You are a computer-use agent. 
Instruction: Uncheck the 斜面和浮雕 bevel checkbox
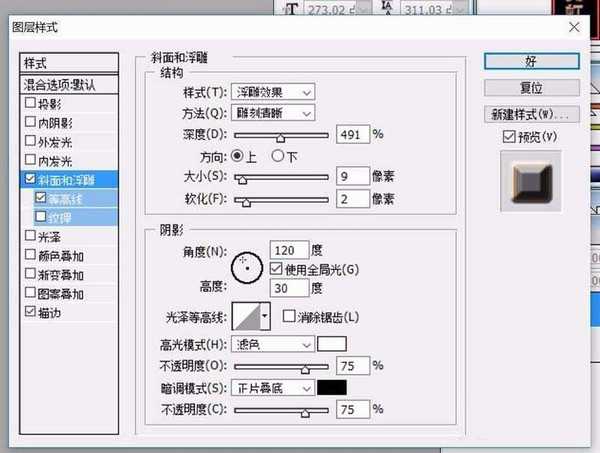30,179
